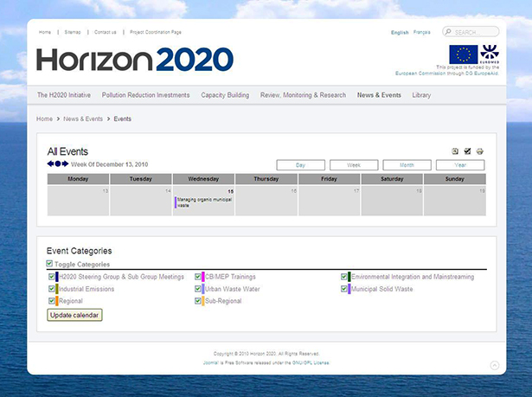This screenshot has width=532, height=397.
Task: Jump to current week circle icon
Action: click(x=58, y=163)
